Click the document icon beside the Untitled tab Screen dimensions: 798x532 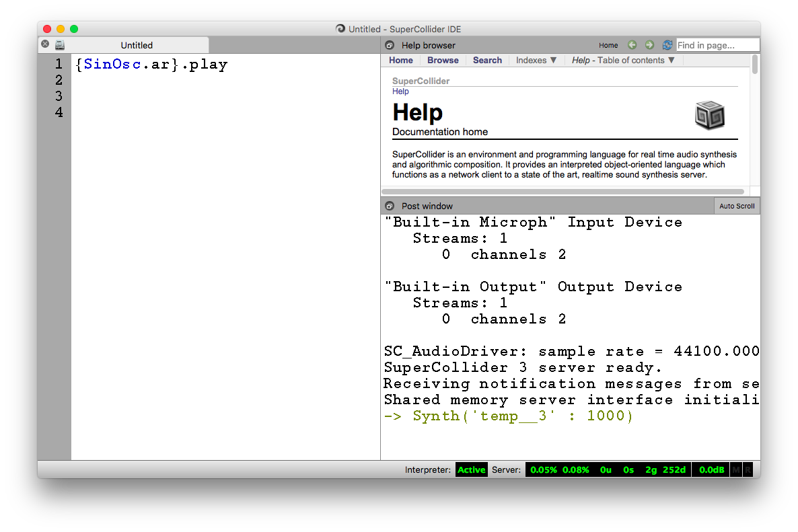60,45
